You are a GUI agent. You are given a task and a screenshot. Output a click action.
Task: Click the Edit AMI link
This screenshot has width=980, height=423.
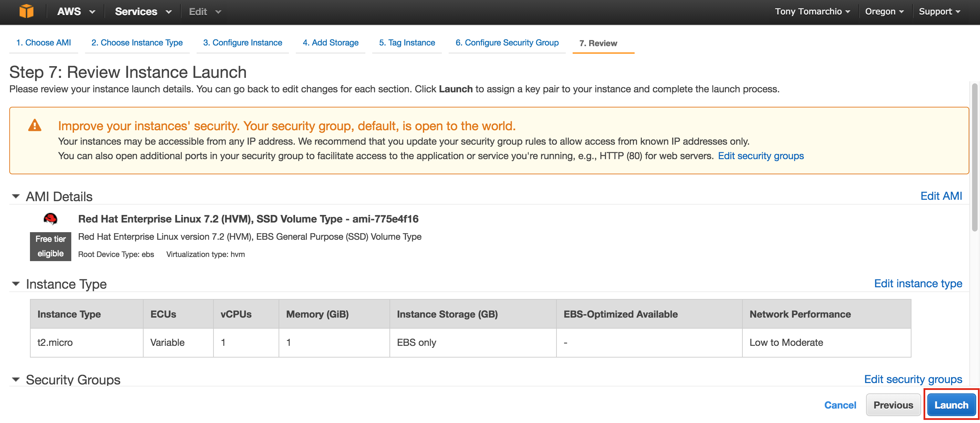click(x=941, y=196)
